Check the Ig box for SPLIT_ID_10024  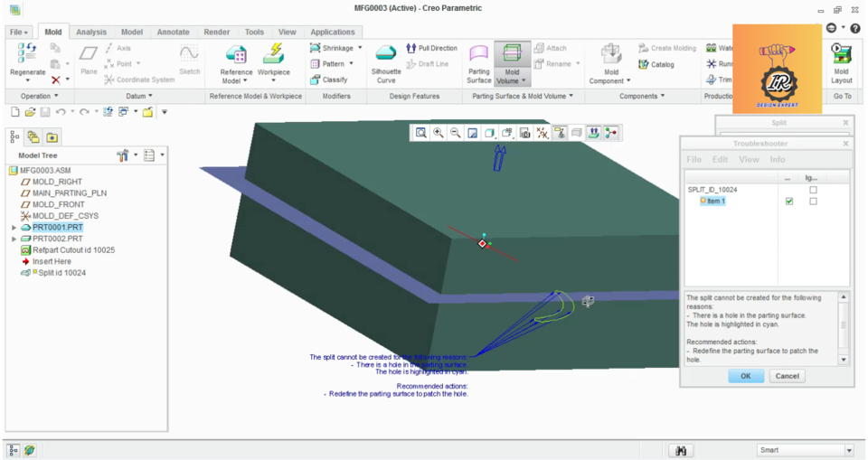click(x=813, y=190)
